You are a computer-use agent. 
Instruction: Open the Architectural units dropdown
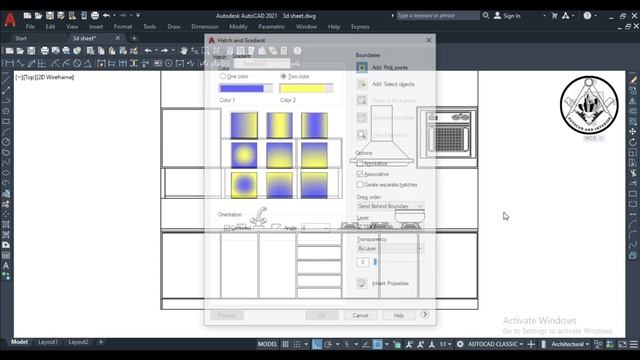pyautogui.click(x=570, y=344)
